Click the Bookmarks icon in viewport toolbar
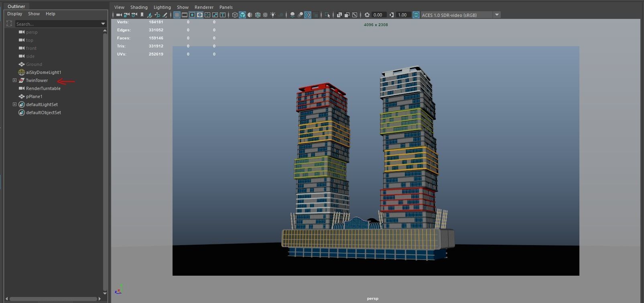This screenshot has height=303, width=644. [142, 15]
